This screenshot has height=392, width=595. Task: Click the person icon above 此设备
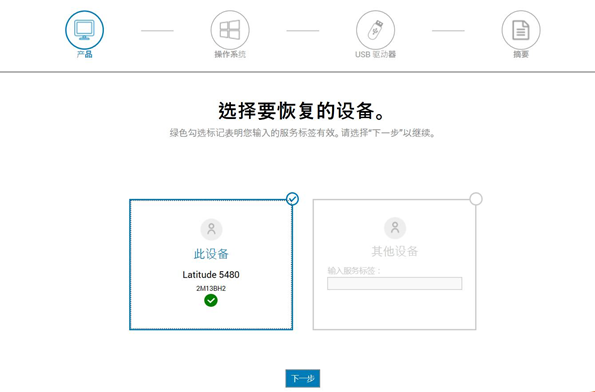[x=211, y=229]
